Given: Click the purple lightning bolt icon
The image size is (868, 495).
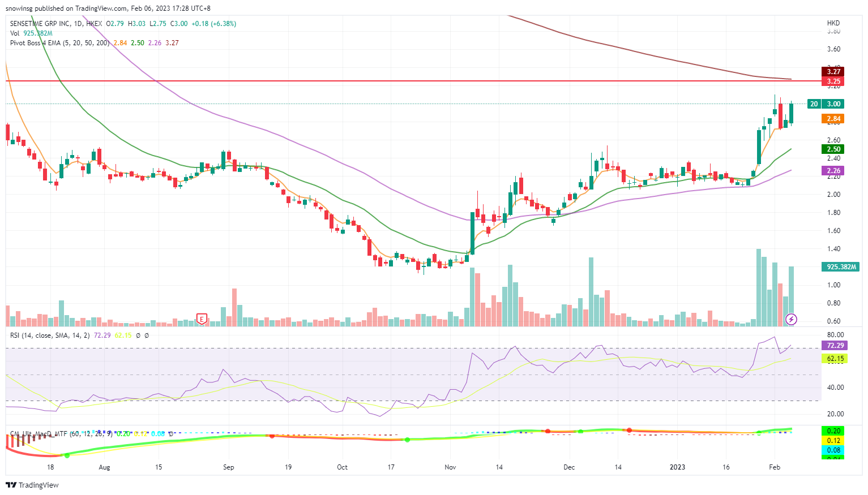Looking at the screenshot, I should [792, 319].
